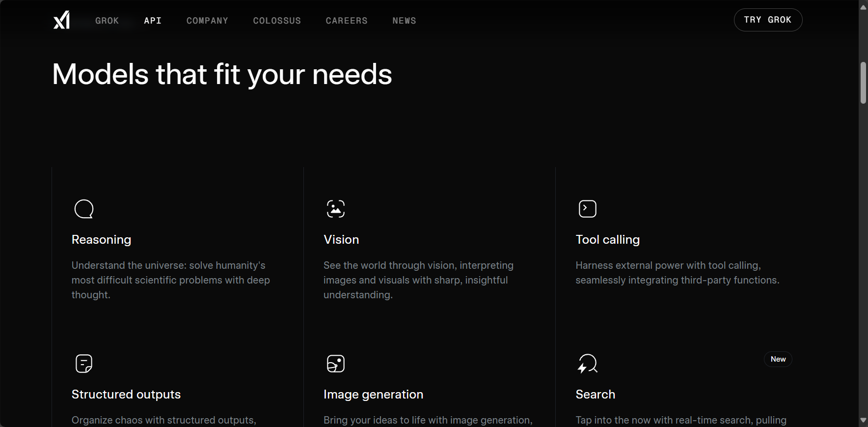This screenshot has width=868, height=427.
Task: Open the API nav item
Action: 153,21
